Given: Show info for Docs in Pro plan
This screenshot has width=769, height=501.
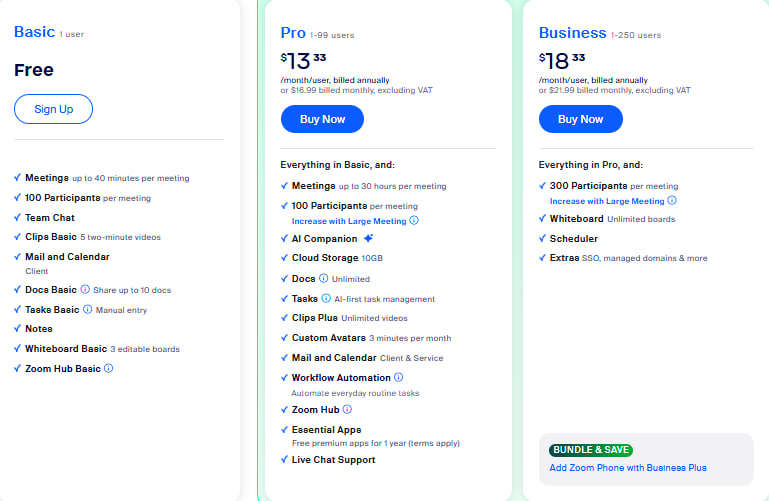Looking at the screenshot, I should point(324,279).
